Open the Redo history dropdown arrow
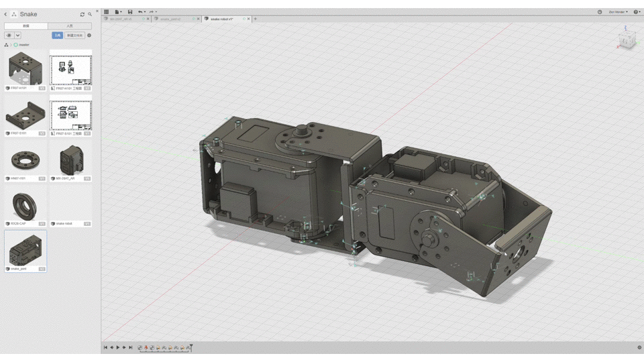This screenshot has width=644, height=362. (156, 12)
